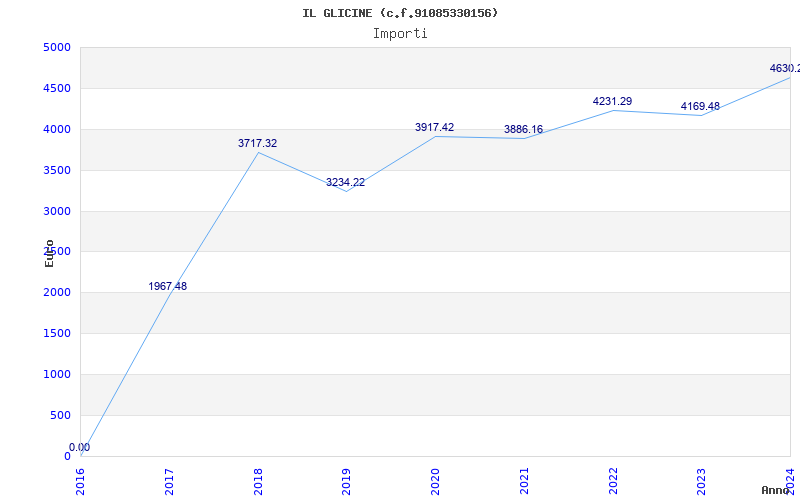
Task: Click the x-axis year label 2019
Action: (x=346, y=481)
